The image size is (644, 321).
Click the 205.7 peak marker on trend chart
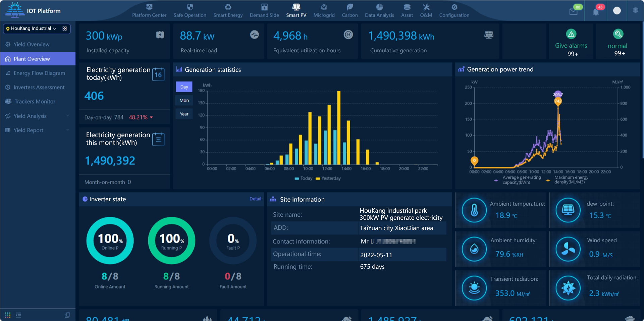click(558, 95)
